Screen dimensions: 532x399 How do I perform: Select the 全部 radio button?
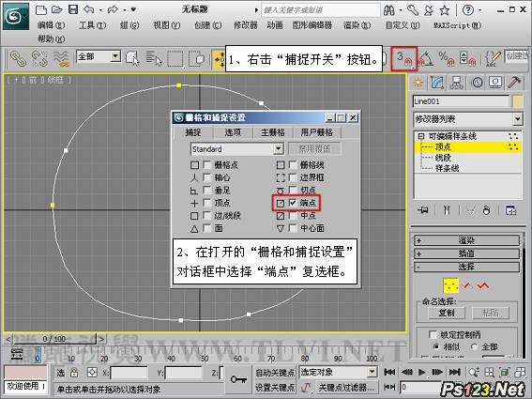click(x=475, y=346)
